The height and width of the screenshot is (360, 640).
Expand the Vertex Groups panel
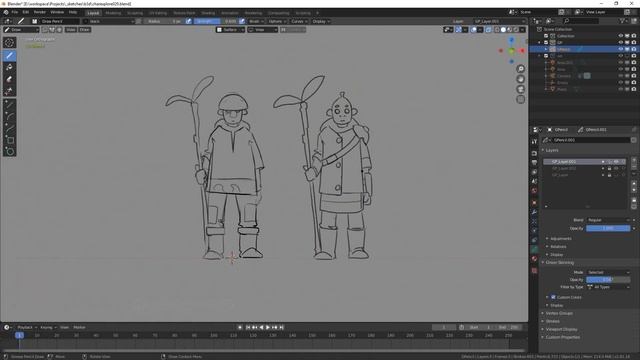click(558, 313)
